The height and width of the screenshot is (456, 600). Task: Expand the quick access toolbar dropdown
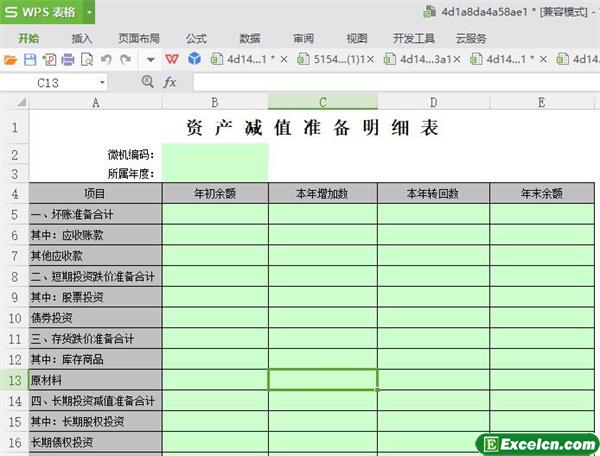[x=150, y=60]
